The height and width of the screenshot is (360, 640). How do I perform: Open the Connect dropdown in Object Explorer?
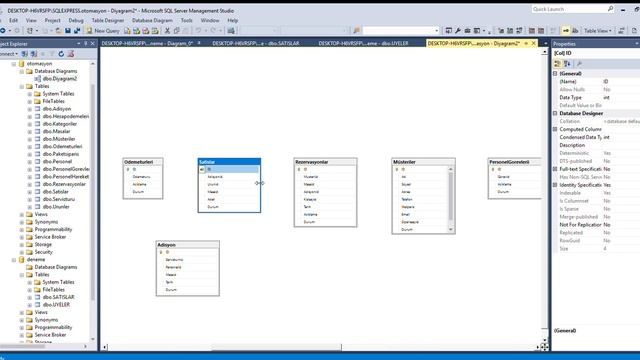(x=8, y=54)
